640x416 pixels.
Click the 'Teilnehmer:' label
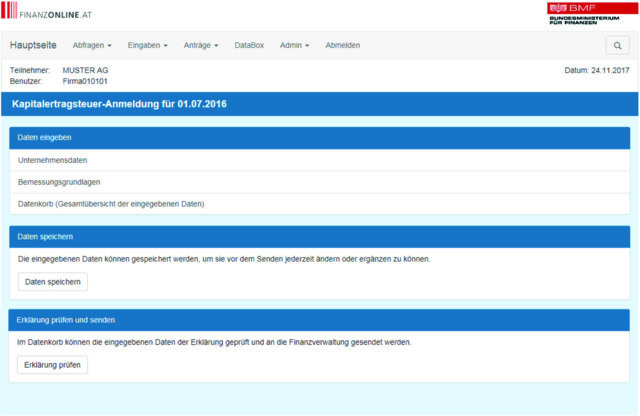[x=30, y=70]
